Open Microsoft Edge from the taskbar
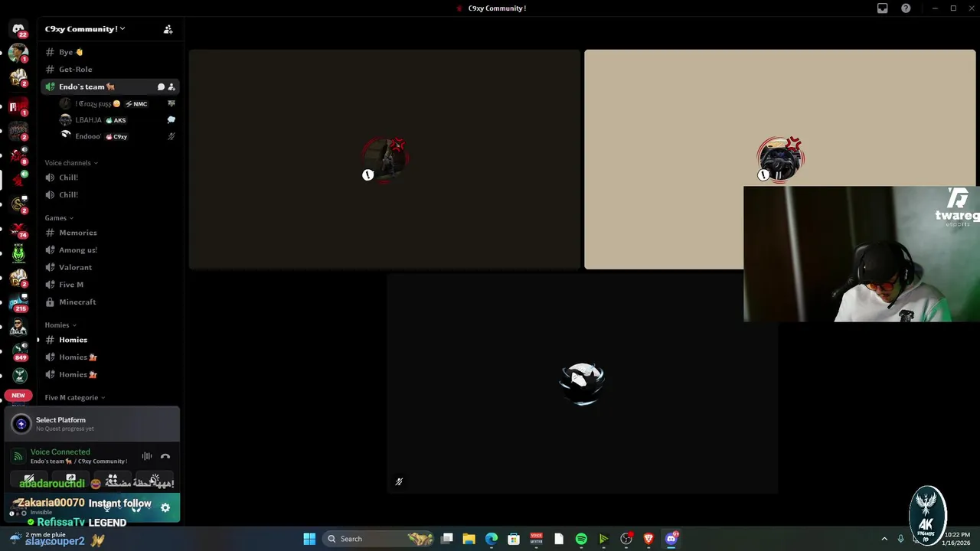 [x=492, y=539]
